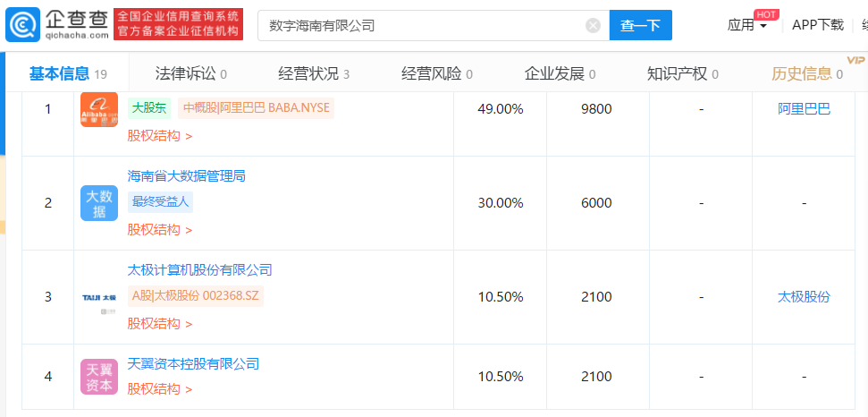Open the 天翼资本控股有限公司 link
The image size is (868, 417).
tap(193, 364)
